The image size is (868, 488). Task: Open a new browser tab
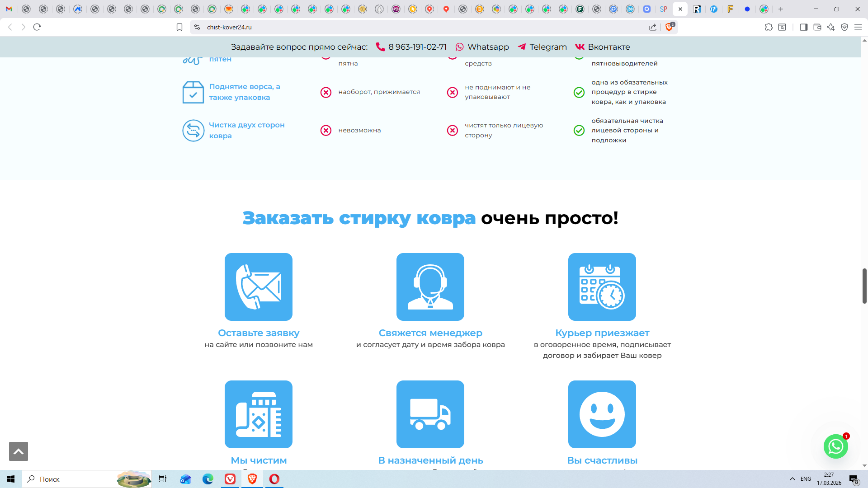pyautogui.click(x=781, y=9)
